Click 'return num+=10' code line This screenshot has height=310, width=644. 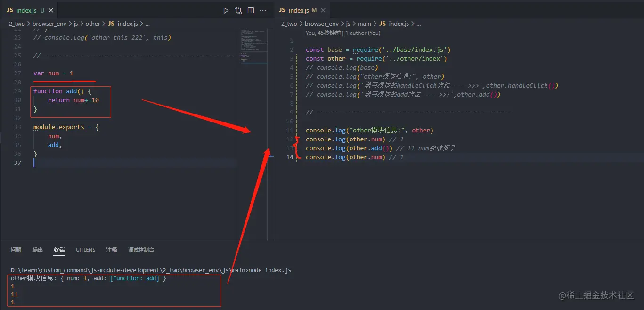[73, 100]
